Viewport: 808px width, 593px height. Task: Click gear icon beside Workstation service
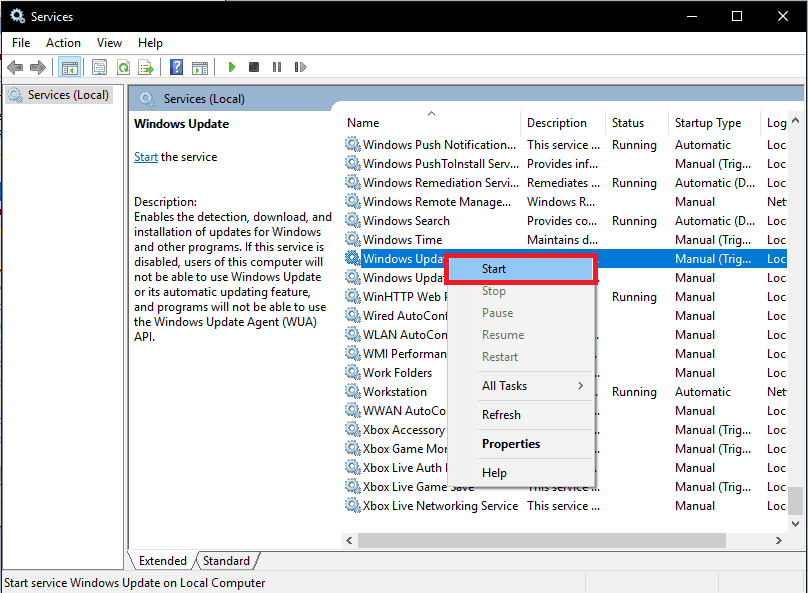pyautogui.click(x=352, y=392)
